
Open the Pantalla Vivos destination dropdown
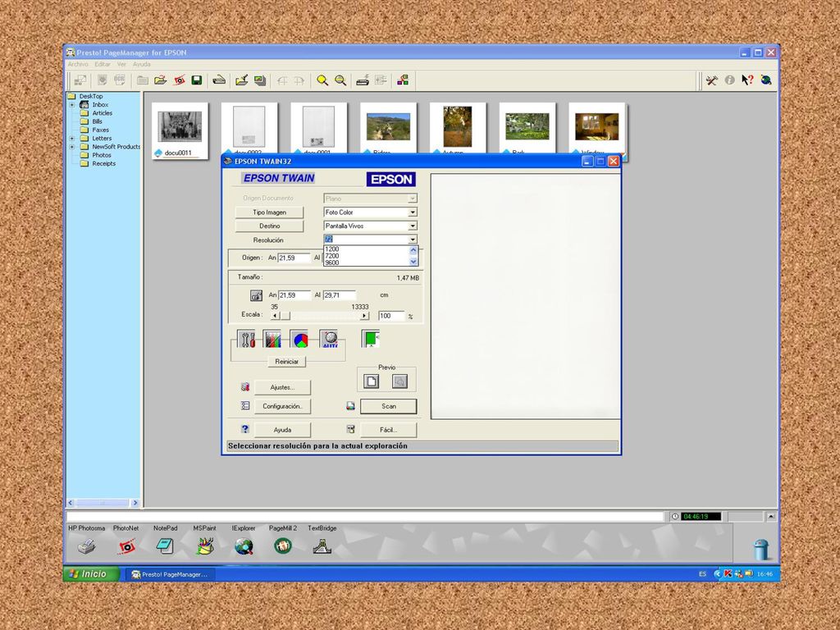[413, 226]
